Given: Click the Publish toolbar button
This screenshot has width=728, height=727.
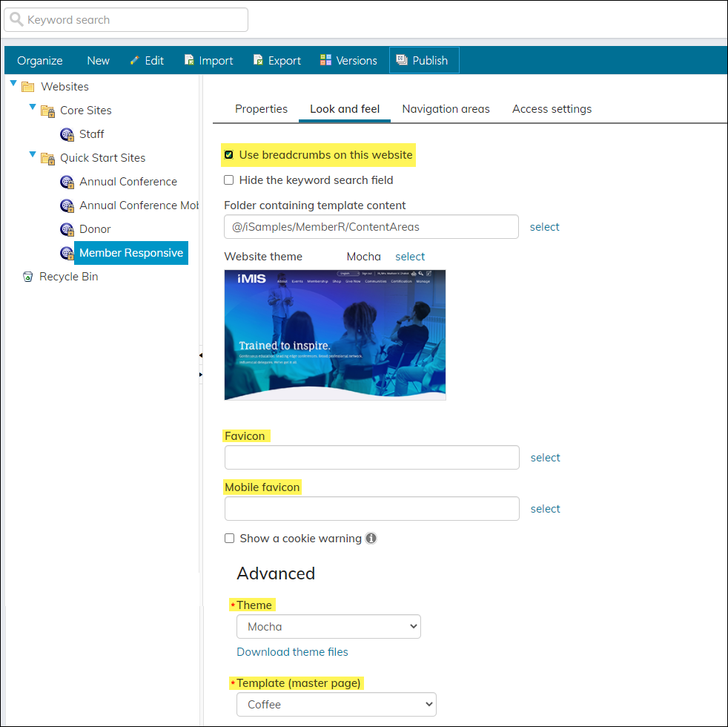Looking at the screenshot, I should click(423, 61).
